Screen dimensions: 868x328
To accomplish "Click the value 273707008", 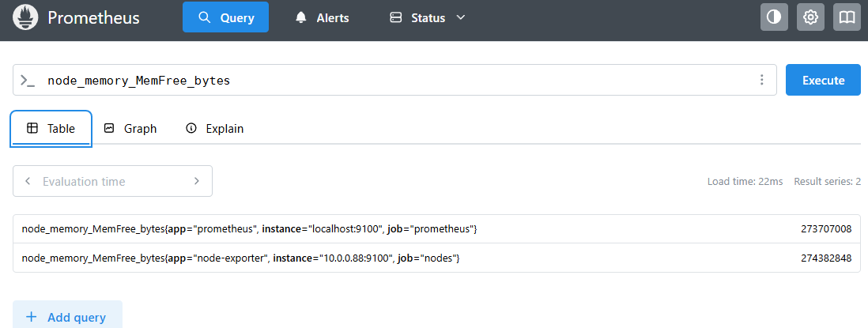I will click(x=826, y=229).
